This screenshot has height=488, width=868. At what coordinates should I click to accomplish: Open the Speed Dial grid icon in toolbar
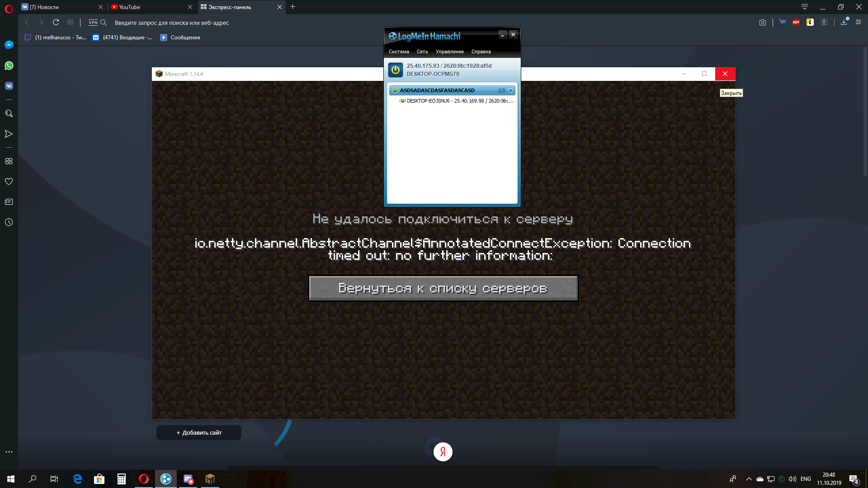point(70,22)
